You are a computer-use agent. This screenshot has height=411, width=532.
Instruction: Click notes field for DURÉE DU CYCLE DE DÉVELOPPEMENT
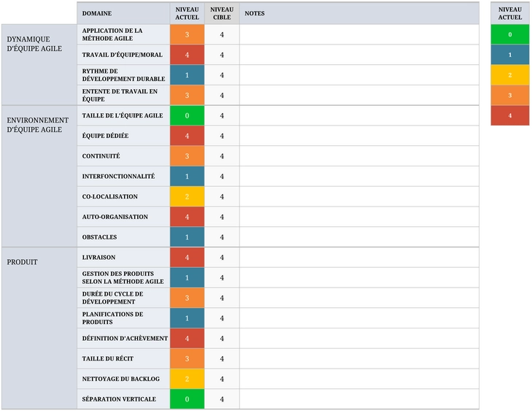359,298
